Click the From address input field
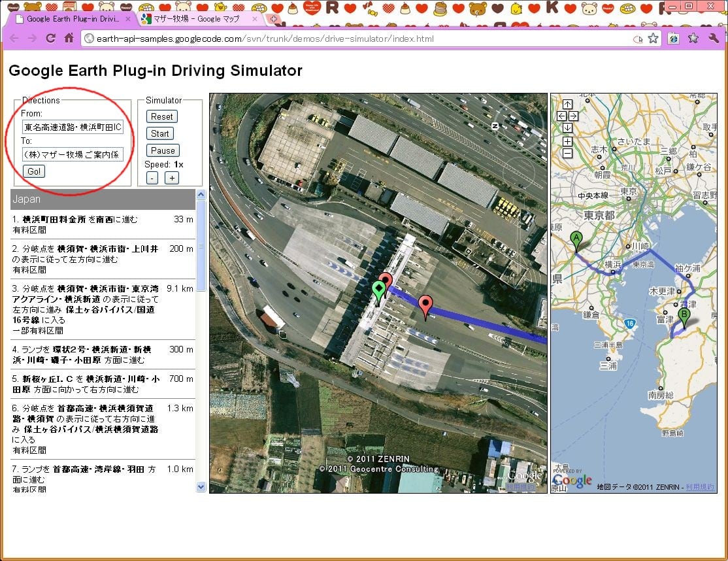This screenshot has width=728, height=561. point(72,126)
